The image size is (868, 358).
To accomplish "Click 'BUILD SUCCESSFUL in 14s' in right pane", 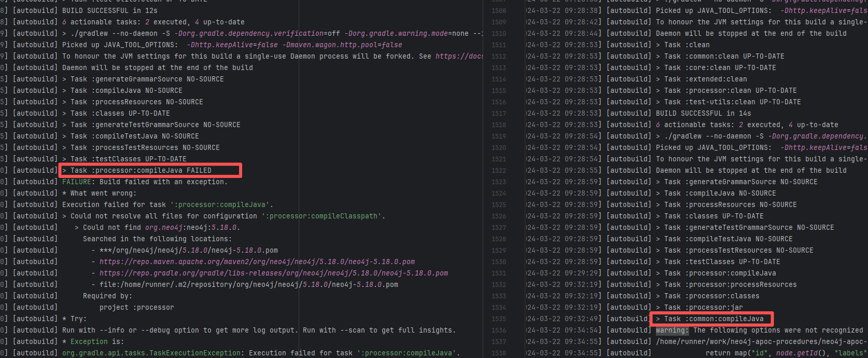I will tap(703, 114).
